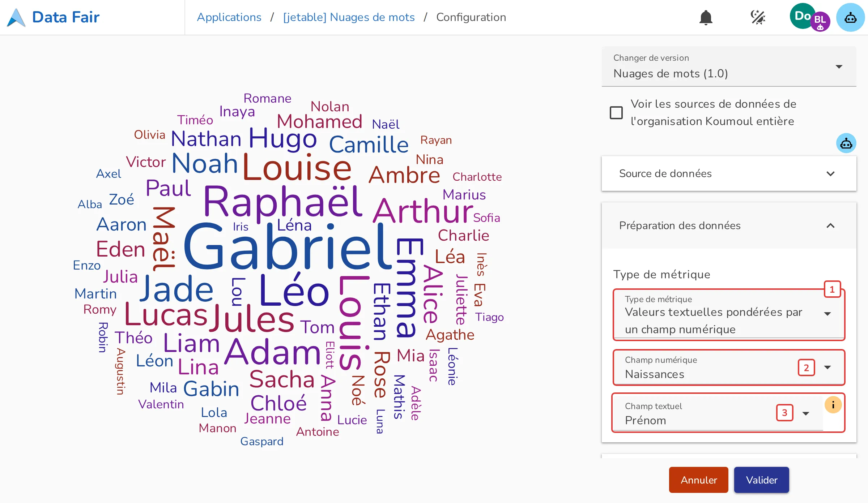Click the Configuration breadcrumb text

pos(471,17)
